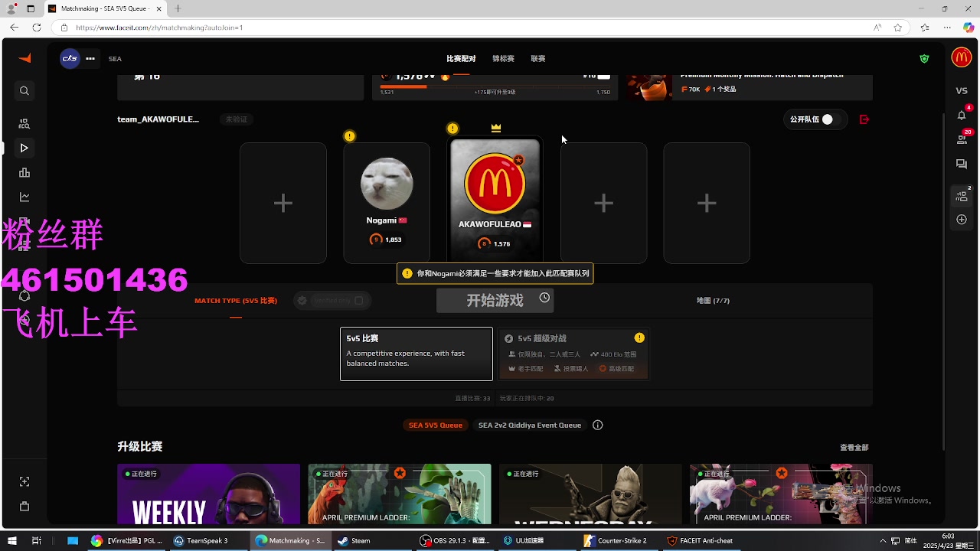The height and width of the screenshot is (551, 980).
Task: Open 查看全部 view all ladders link
Action: 854,448
